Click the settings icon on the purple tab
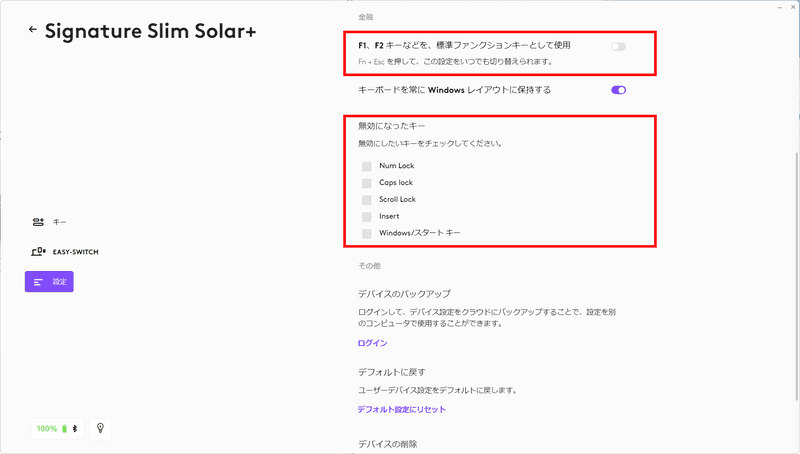800x454 pixels. (x=38, y=282)
